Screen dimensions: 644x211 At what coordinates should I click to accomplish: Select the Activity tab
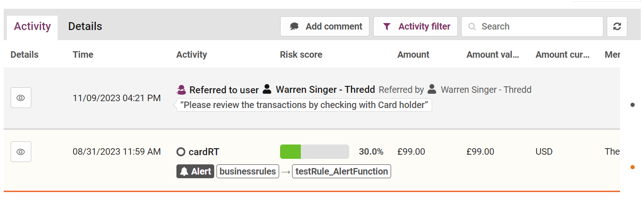32,26
